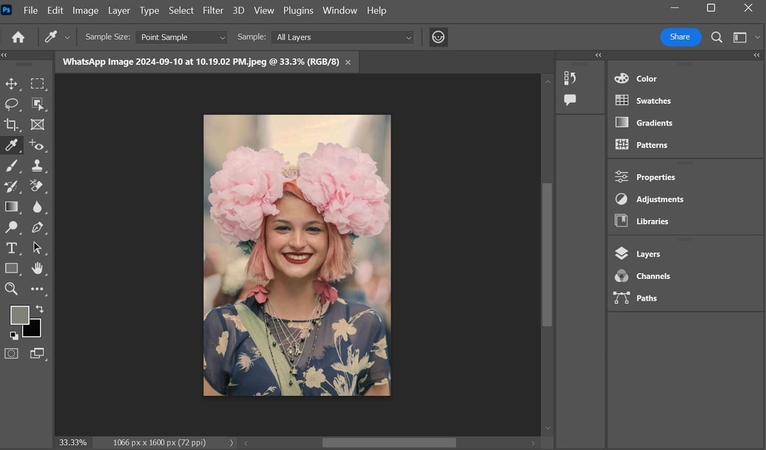766x450 pixels.
Task: Open the File menu
Action: point(30,10)
